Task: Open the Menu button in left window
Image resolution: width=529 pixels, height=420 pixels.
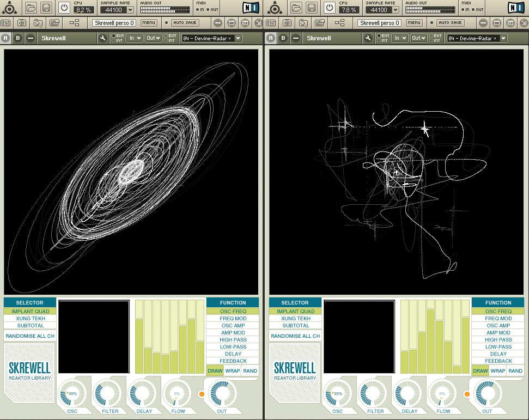Action: tap(148, 23)
